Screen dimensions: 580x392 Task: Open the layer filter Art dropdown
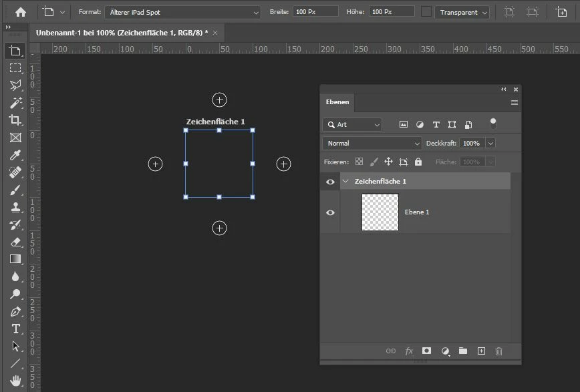pyautogui.click(x=352, y=125)
